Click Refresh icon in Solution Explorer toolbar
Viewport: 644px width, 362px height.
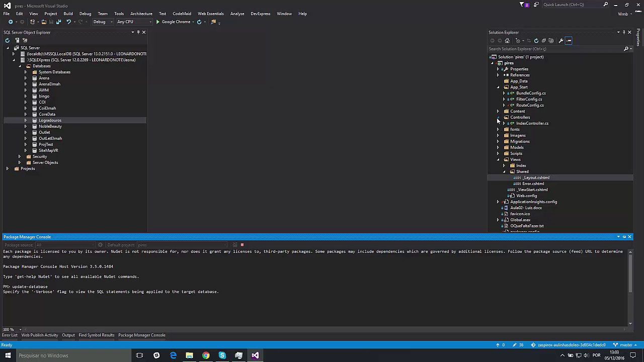536,41
